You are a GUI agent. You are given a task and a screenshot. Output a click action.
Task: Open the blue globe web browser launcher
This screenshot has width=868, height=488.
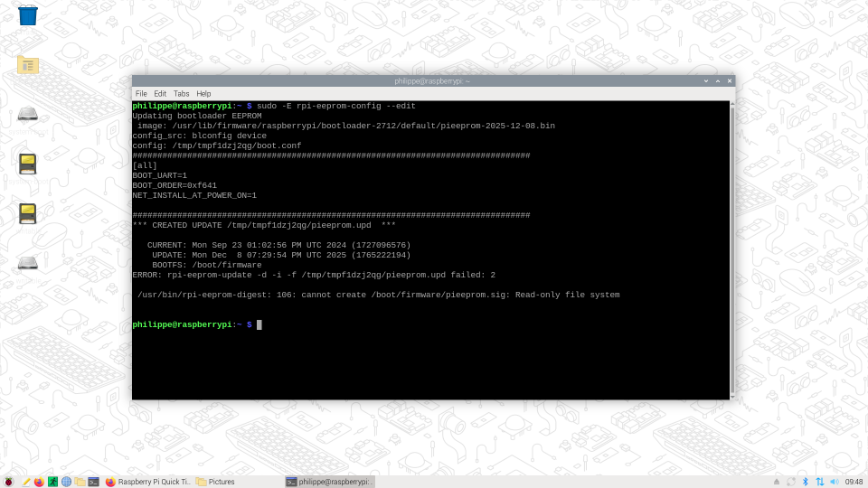click(x=66, y=482)
